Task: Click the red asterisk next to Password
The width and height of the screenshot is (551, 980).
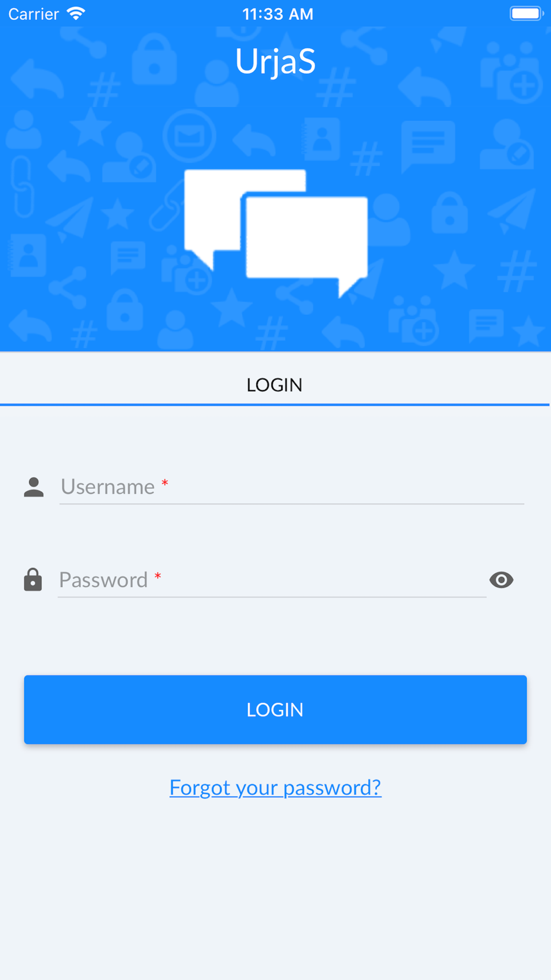Action: (x=158, y=576)
